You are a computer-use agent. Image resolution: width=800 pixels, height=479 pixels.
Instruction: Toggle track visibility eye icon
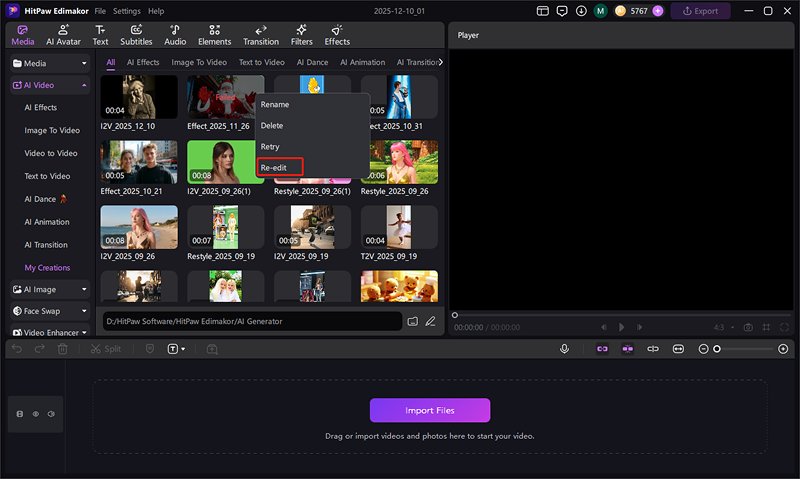[36, 414]
